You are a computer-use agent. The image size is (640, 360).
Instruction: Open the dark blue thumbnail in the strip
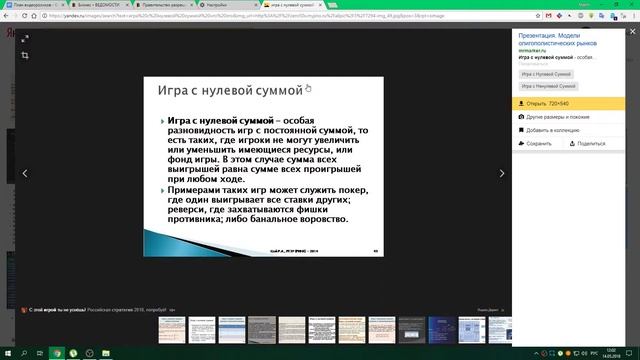(442, 330)
